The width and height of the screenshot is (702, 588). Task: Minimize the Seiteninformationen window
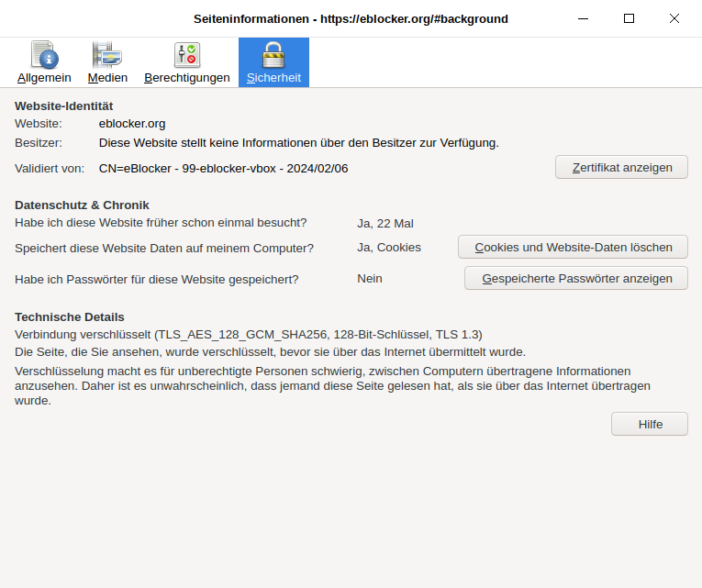[584, 18]
